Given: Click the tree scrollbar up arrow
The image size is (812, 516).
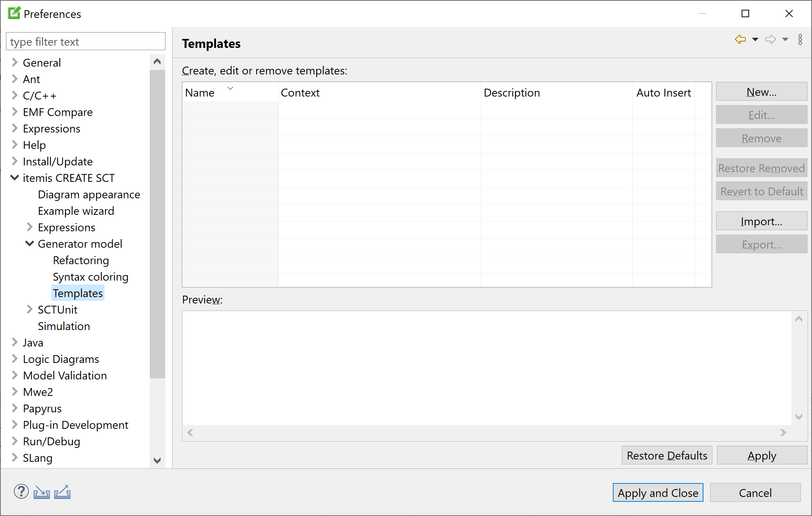Looking at the screenshot, I should coord(157,62).
